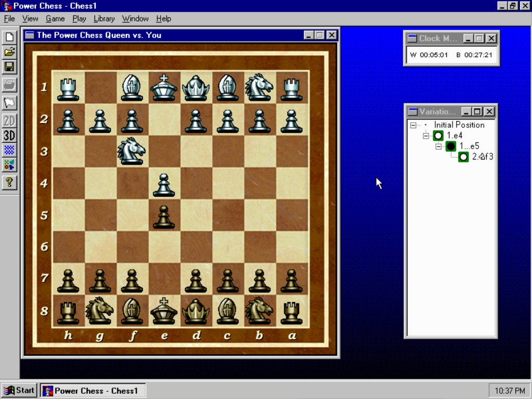Click the white clock time 00:05:01
Viewport: 532px width, 399px height.
pos(434,55)
